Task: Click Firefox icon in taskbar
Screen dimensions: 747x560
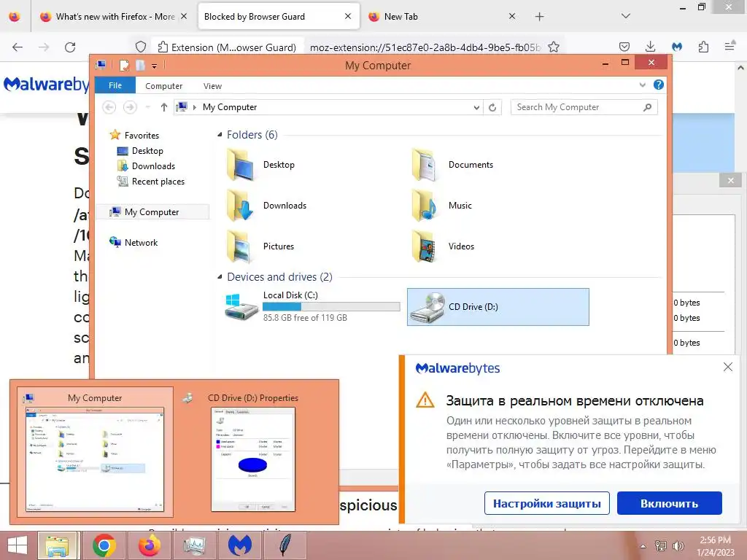Action: click(150, 545)
